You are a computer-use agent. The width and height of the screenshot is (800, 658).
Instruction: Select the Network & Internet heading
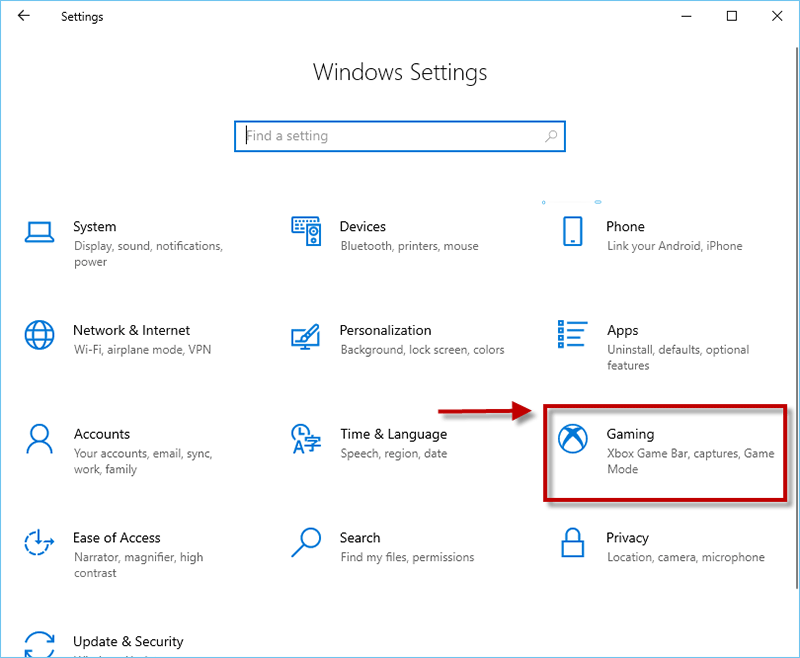pos(131,331)
